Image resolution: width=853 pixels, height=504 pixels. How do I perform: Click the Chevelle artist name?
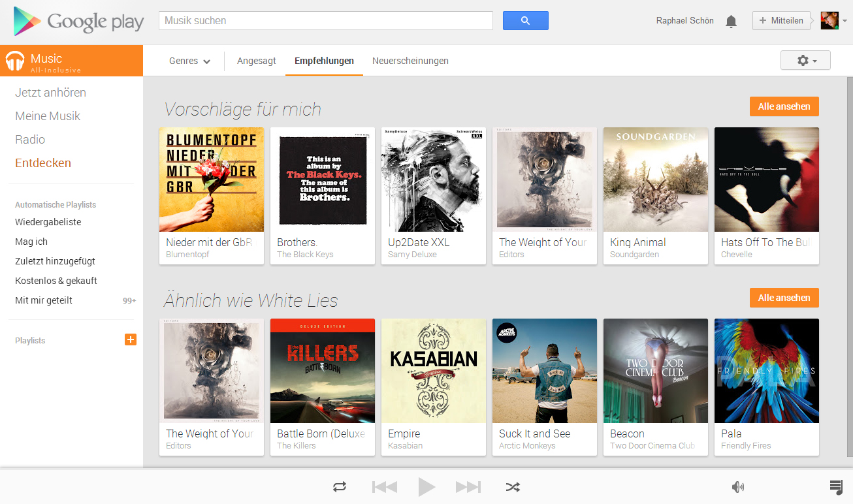pyautogui.click(x=737, y=255)
